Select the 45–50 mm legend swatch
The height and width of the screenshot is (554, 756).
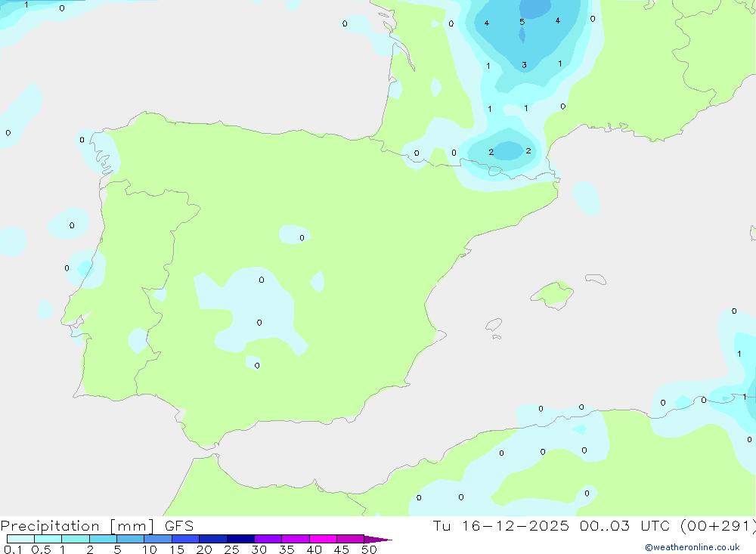[x=350, y=539]
